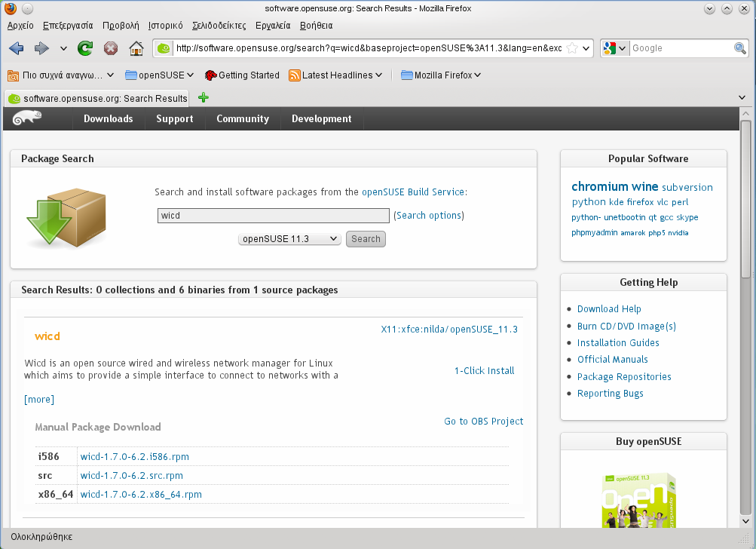Open the list all tabs dropdown arrow
The image size is (756, 549).
pos(742,97)
